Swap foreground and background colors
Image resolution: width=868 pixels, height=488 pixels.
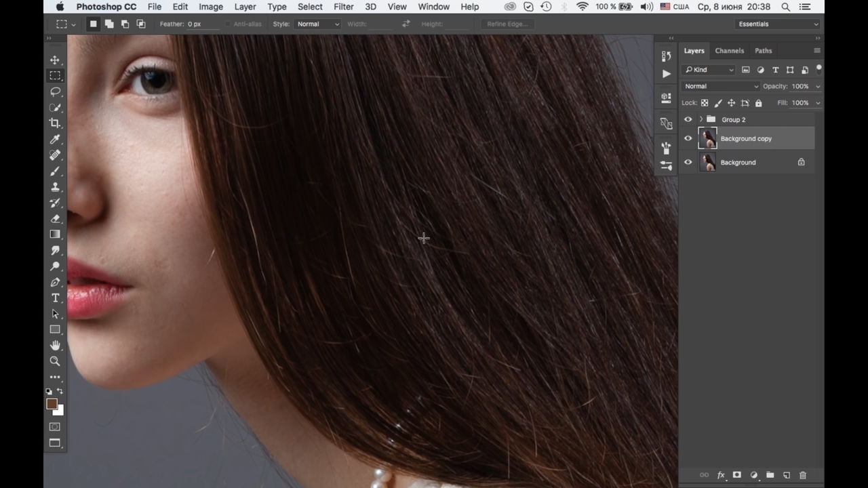coord(60,391)
